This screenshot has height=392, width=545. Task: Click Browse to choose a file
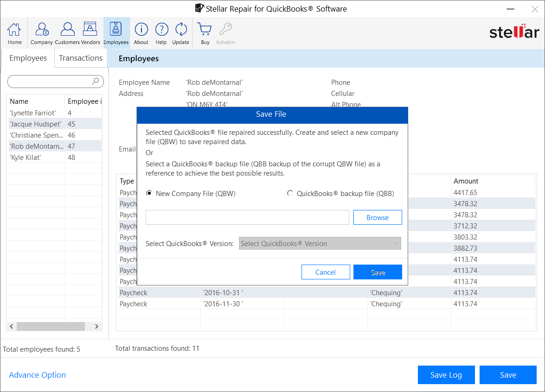378,218
